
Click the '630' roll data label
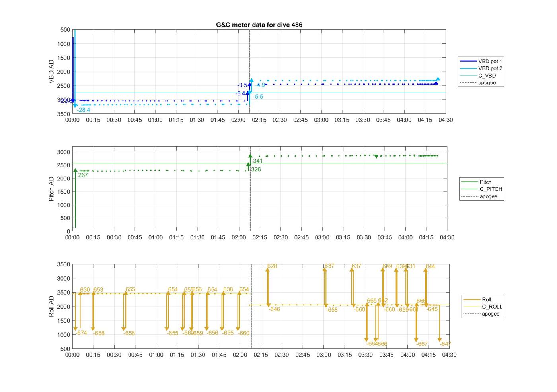click(85, 290)
